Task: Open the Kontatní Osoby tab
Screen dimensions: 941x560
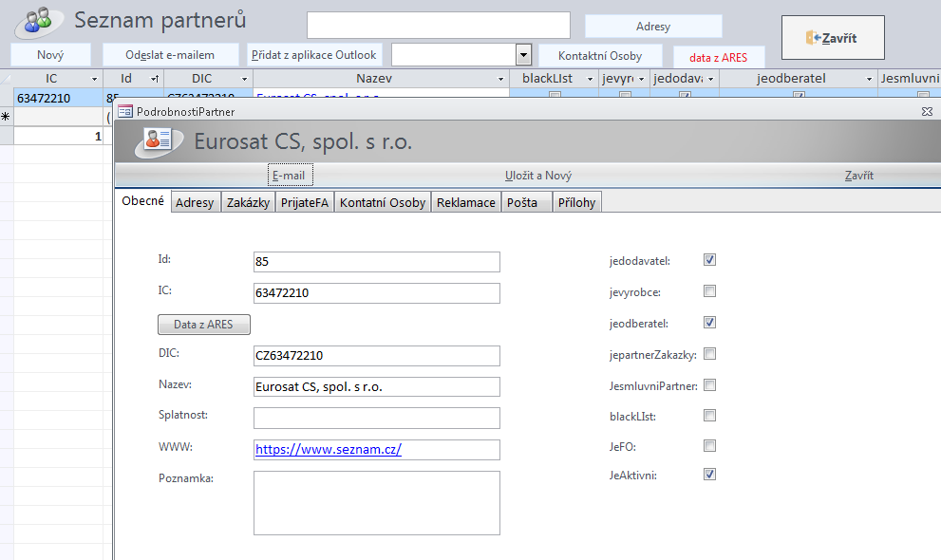Action: pyautogui.click(x=383, y=202)
